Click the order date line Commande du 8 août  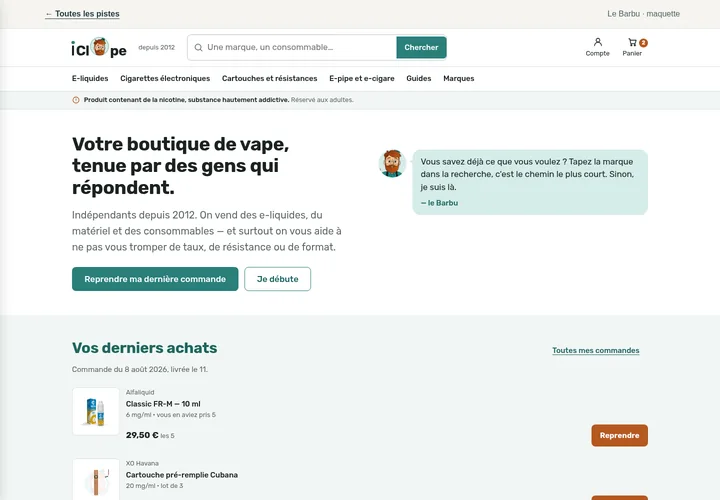(x=140, y=369)
